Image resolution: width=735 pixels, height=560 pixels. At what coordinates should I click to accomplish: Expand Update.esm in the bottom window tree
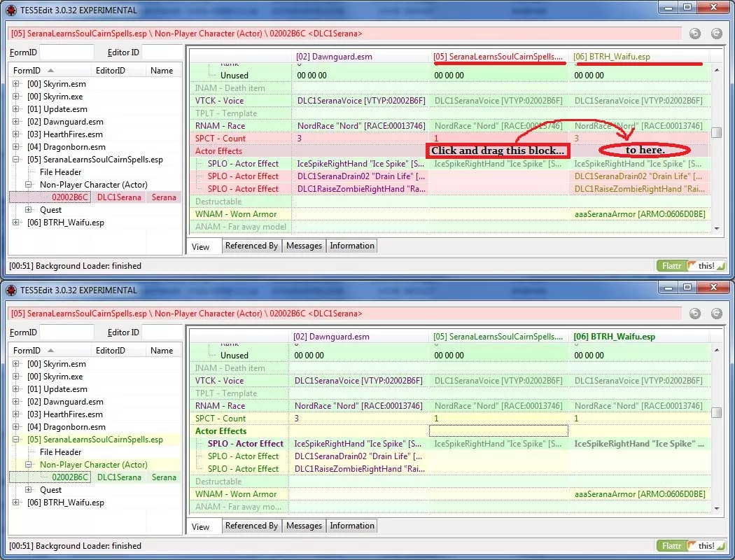pyautogui.click(x=16, y=389)
